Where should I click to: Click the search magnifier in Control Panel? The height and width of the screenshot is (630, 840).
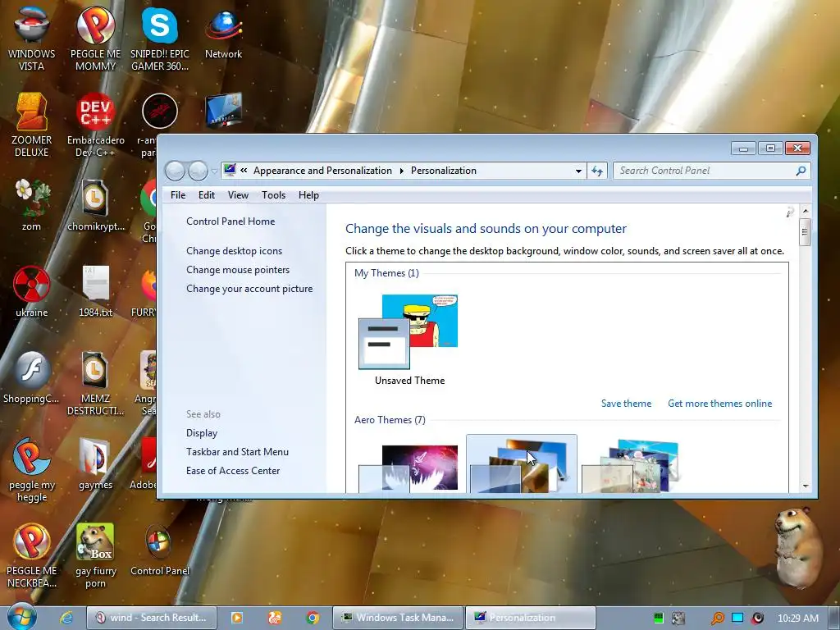pos(801,171)
